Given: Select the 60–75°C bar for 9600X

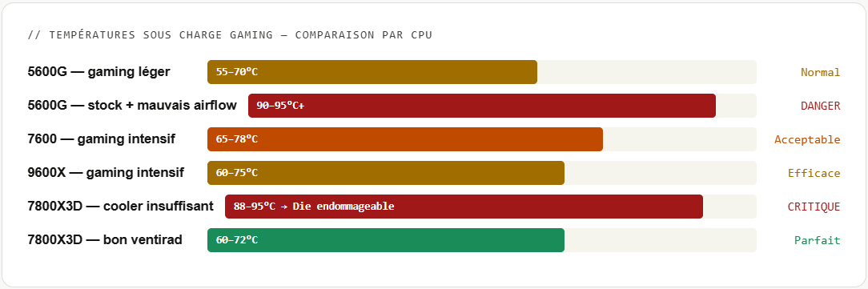Looking at the screenshot, I should click(x=386, y=173).
